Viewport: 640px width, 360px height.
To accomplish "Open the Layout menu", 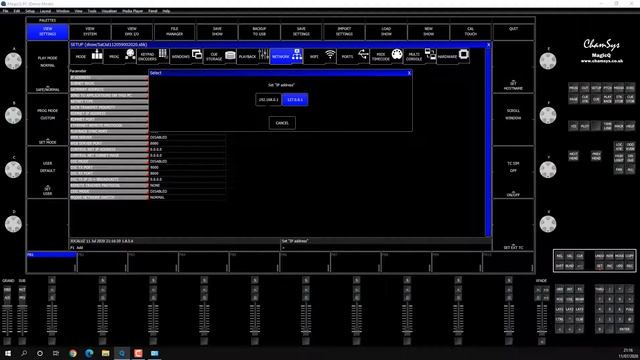I will click(x=45, y=11).
